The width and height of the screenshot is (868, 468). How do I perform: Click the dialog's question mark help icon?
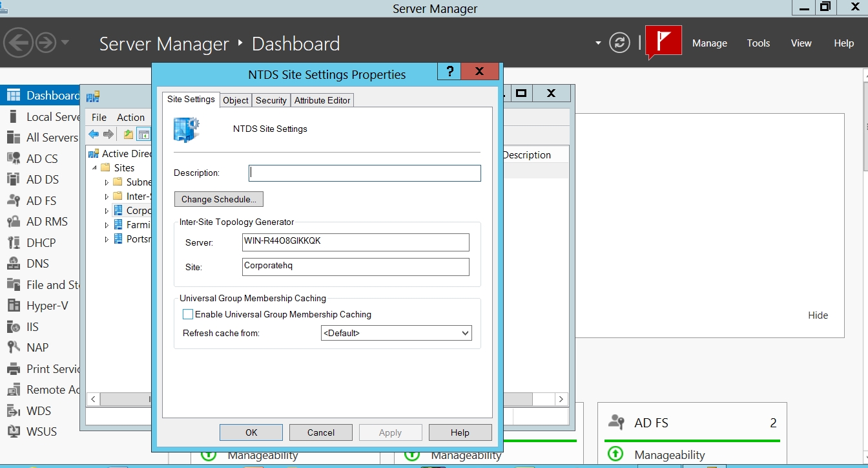click(x=449, y=72)
